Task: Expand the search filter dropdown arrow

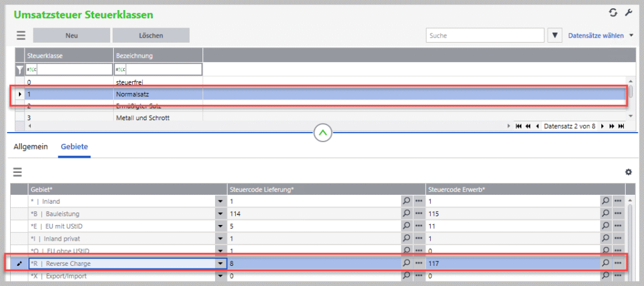Action: pos(555,36)
